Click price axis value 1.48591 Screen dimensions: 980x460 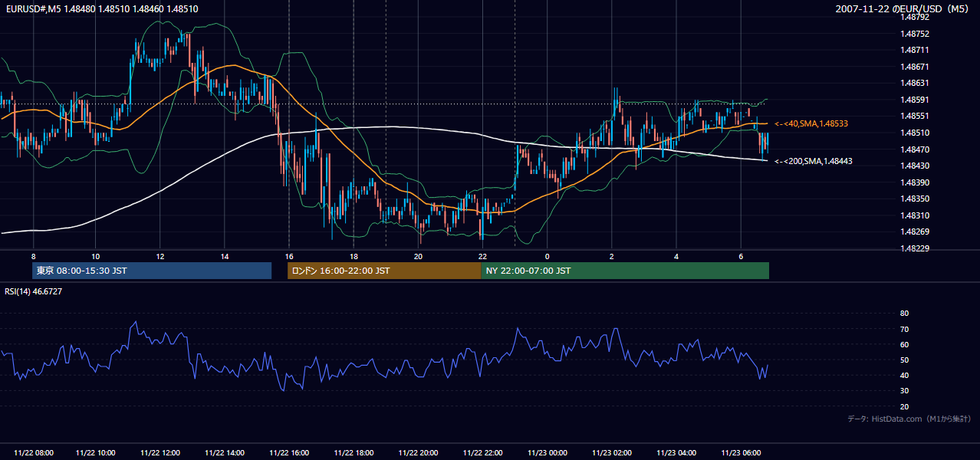(915, 100)
